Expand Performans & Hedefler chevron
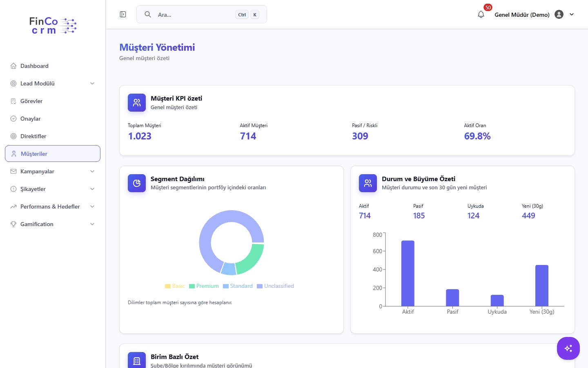This screenshot has width=588, height=368. [x=92, y=206]
